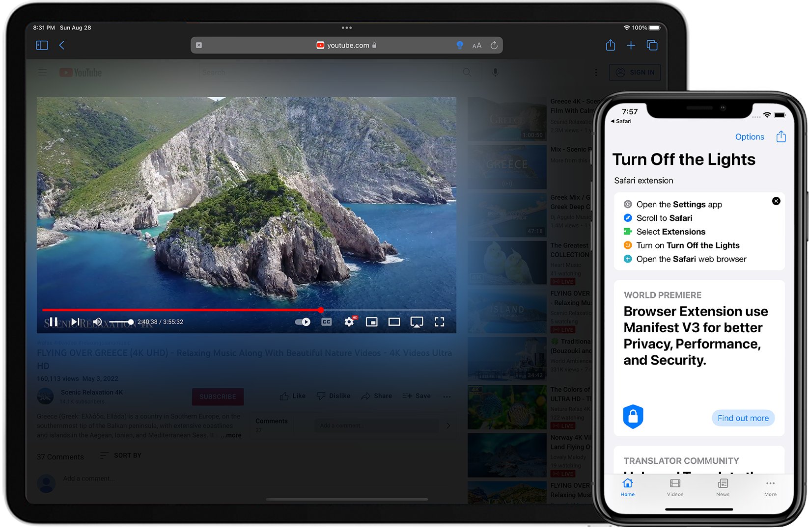This screenshot has height=532, width=809.
Task: Enter full screen video
Action: coord(439,322)
